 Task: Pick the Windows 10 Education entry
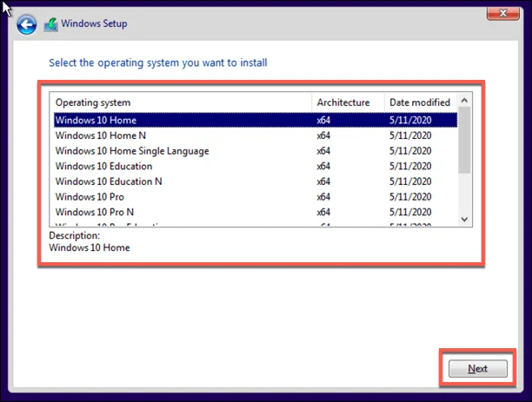tap(256, 166)
